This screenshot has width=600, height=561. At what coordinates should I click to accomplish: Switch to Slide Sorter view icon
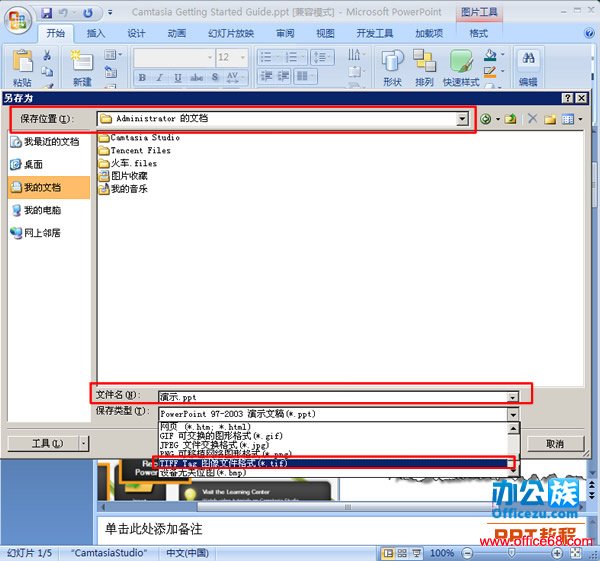(402, 553)
